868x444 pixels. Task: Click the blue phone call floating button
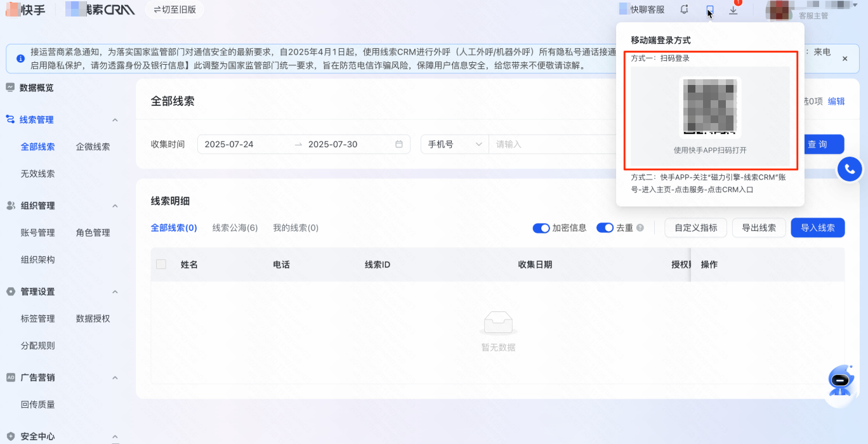pyautogui.click(x=850, y=169)
